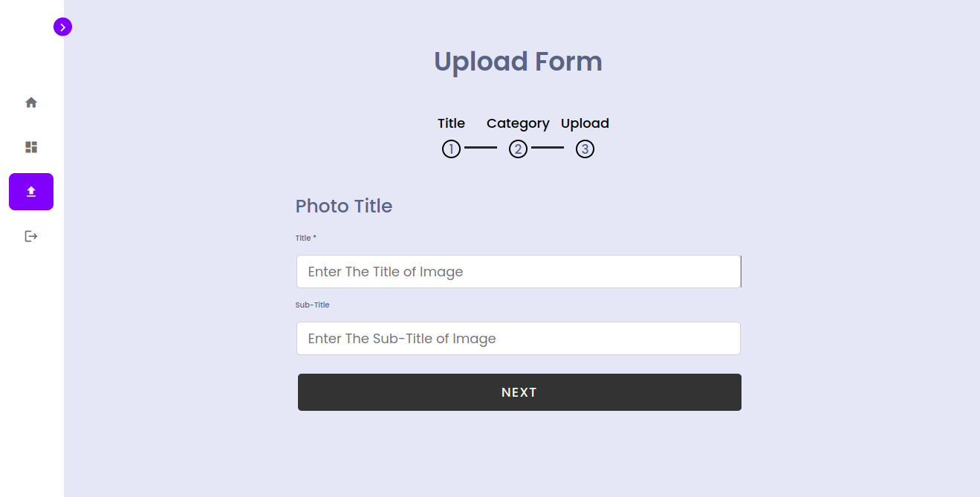
Task: Click the connector line between steps 1 and 2
Action: click(x=482, y=149)
